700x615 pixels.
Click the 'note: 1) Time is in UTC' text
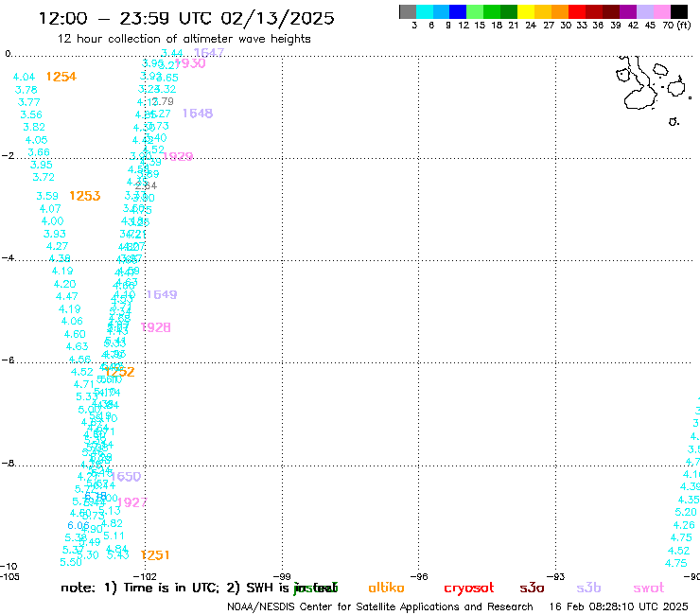click(x=140, y=588)
